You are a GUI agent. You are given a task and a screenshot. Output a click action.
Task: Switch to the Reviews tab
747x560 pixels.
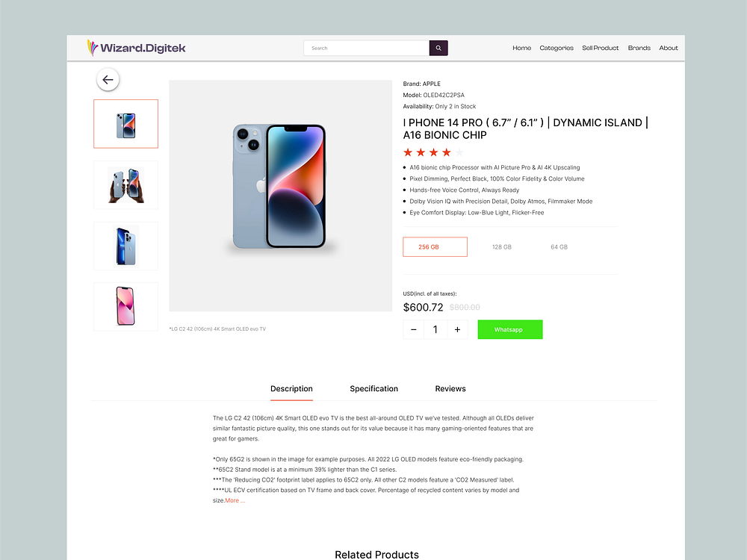pyautogui.click(x=450, y=388)
